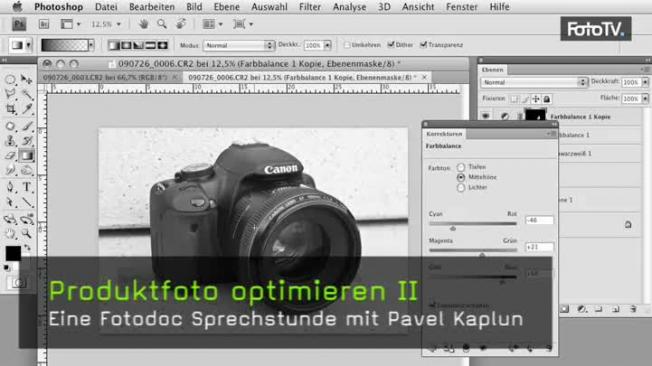
Task: Toggle the Dither checkbox
Action: (x=391, y=45)
